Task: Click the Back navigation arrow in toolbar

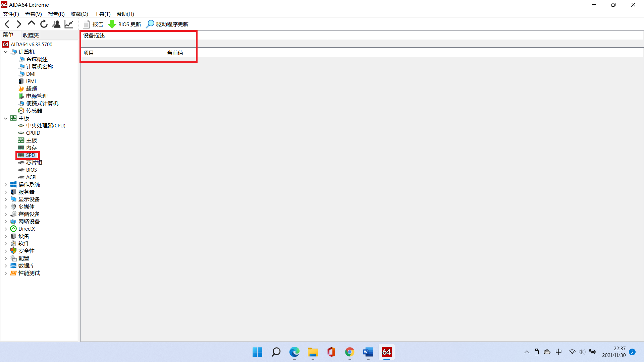Action: pyautogui.click(x=7, y=24)
